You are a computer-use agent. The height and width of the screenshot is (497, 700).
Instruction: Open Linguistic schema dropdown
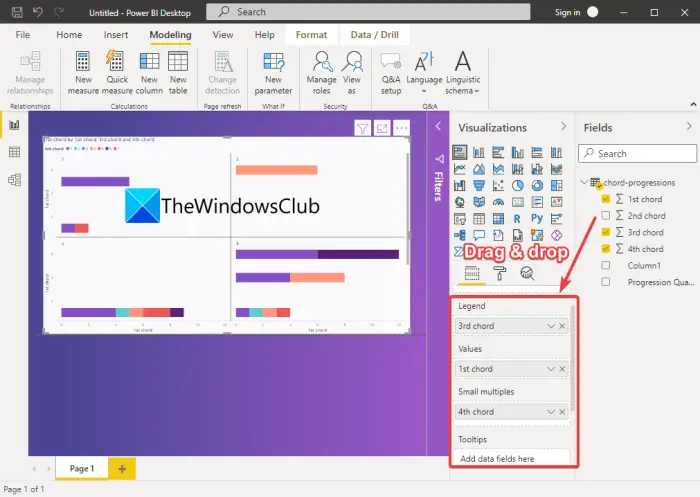coord(463,73)
